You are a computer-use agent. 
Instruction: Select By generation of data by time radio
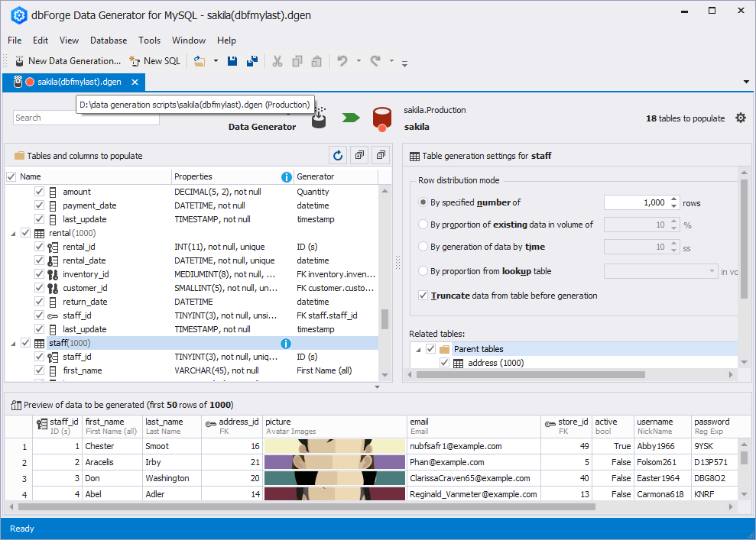point(423,247)
